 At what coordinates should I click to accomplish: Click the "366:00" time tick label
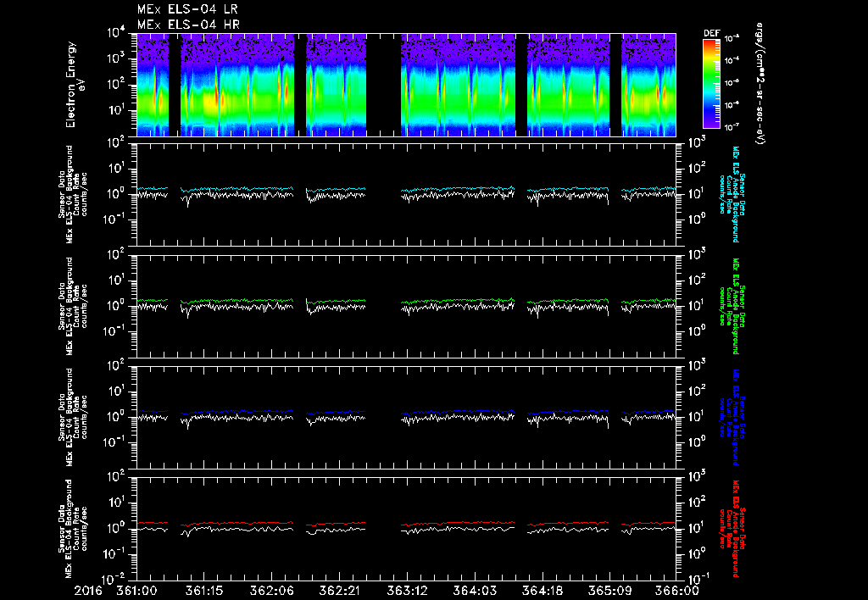pos(677,591)
